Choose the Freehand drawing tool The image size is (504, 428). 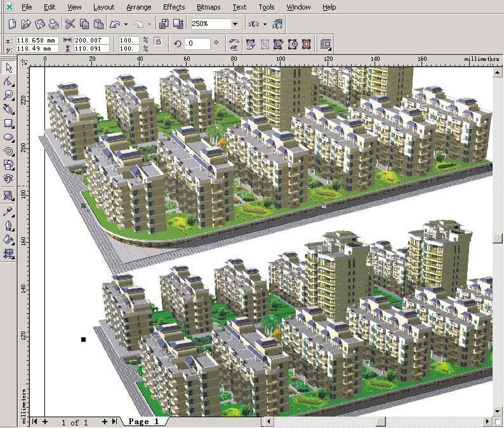pyautogui.click(x=9, y=109)
